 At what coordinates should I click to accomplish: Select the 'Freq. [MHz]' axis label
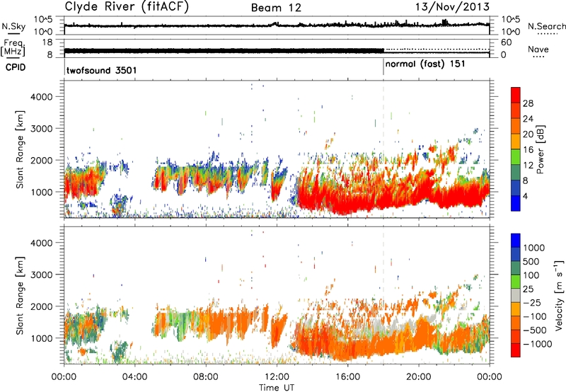tap(13, 48)
